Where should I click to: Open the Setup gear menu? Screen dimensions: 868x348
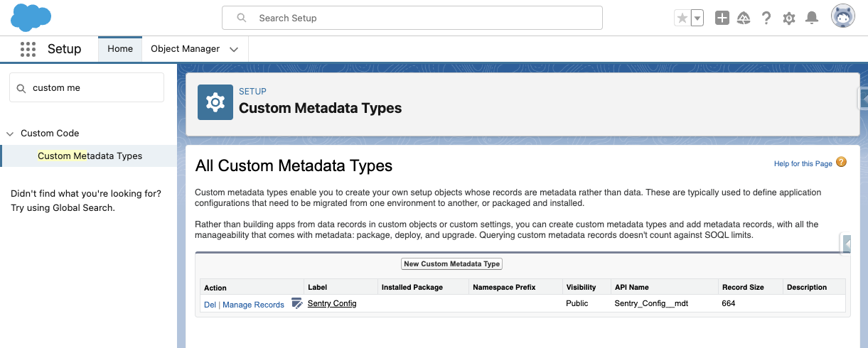[x=788, y=18]
